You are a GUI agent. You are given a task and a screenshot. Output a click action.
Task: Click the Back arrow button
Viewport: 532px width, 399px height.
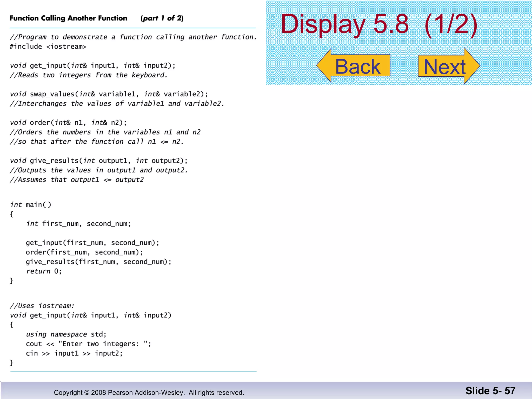click(353, 66)
